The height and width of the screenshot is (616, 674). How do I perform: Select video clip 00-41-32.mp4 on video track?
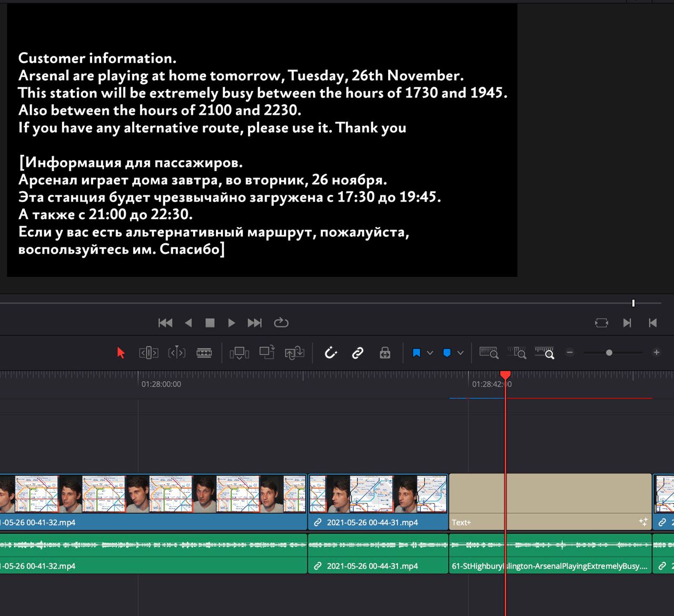click(153, 501)
